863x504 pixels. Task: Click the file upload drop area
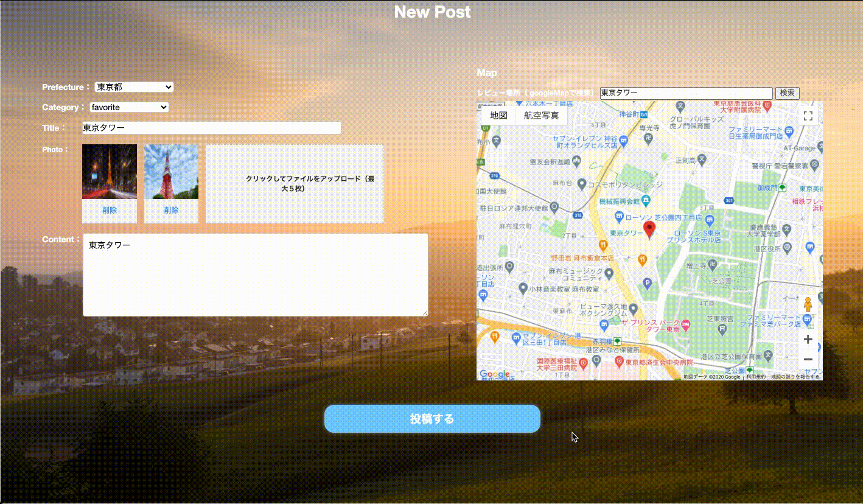295,184
